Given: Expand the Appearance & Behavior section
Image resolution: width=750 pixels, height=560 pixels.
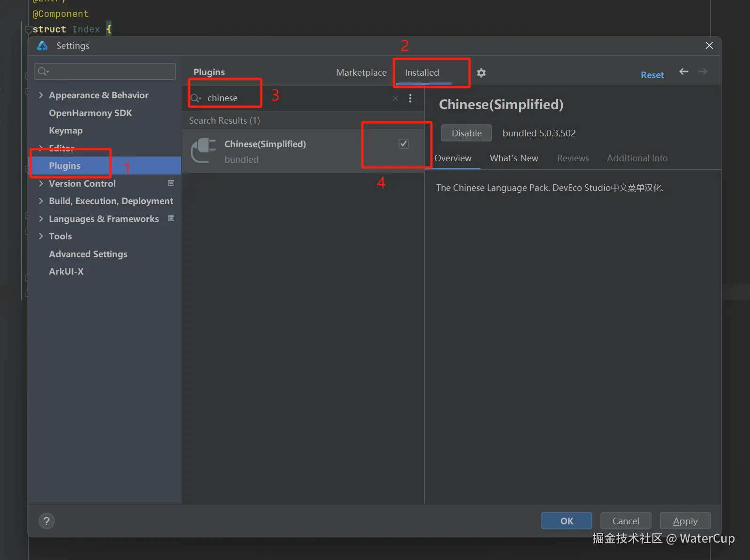Looking at the screenshot, I should 41,95.
